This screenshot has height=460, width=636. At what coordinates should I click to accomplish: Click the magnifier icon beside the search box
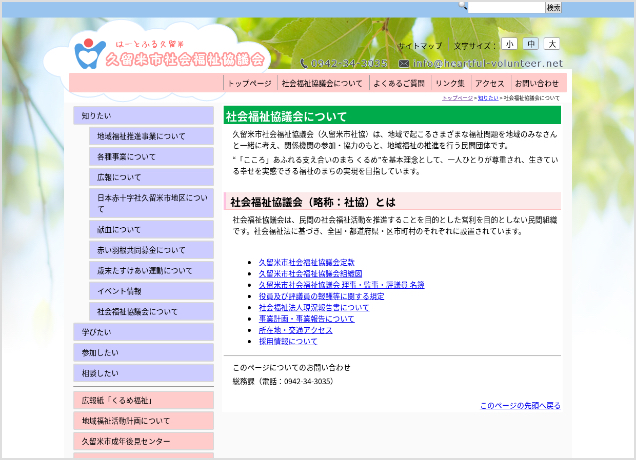[463, 7]
